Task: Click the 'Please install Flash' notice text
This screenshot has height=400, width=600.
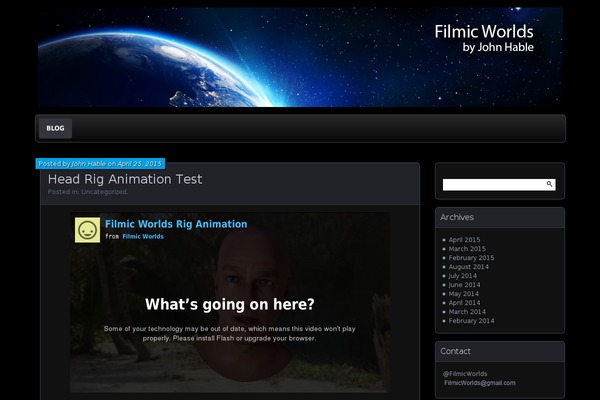Action: [x=229, y=333]
